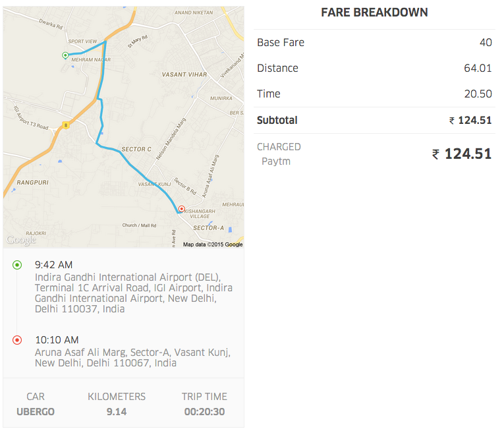504x431 pixels.
Task: Click the green pickup marker on the map
Action: [x=65, y=55]
